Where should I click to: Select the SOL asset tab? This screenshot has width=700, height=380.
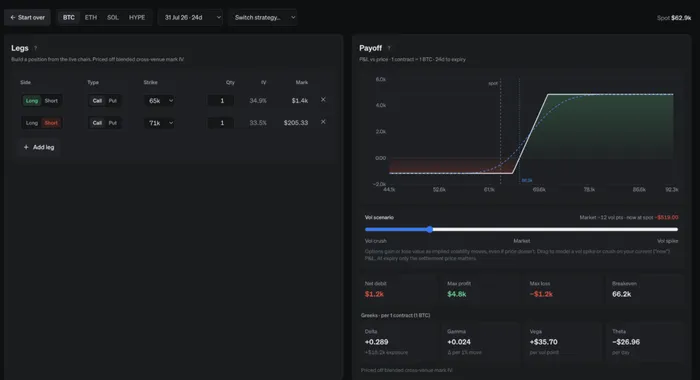pyautogui.click(x=113, y=17)
